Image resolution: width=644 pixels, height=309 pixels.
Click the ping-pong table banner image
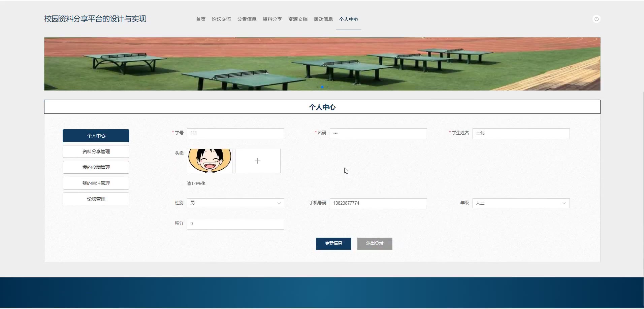(x=322, y=64)
